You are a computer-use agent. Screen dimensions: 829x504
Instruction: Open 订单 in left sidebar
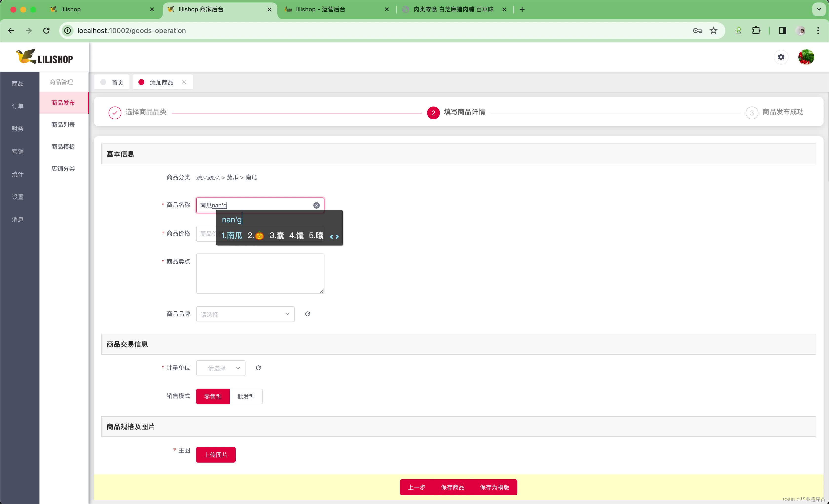tap(18, 106)
